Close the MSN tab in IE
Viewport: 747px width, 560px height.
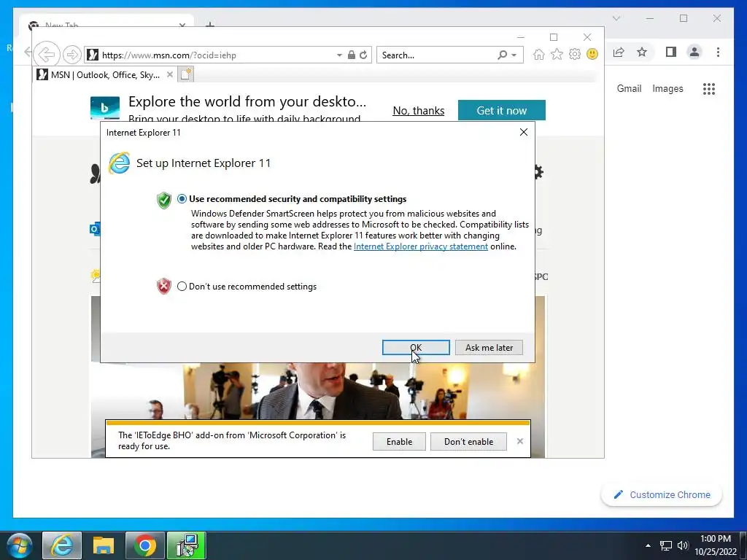(169, 75)
